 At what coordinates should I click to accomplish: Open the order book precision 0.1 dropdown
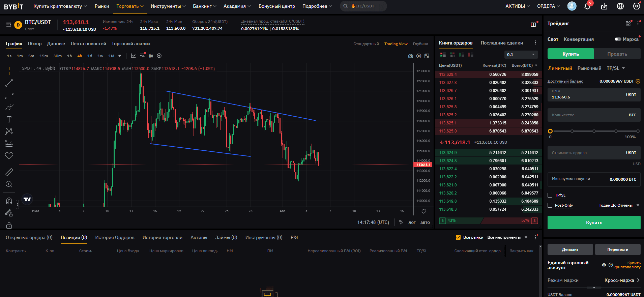(521, 55)
